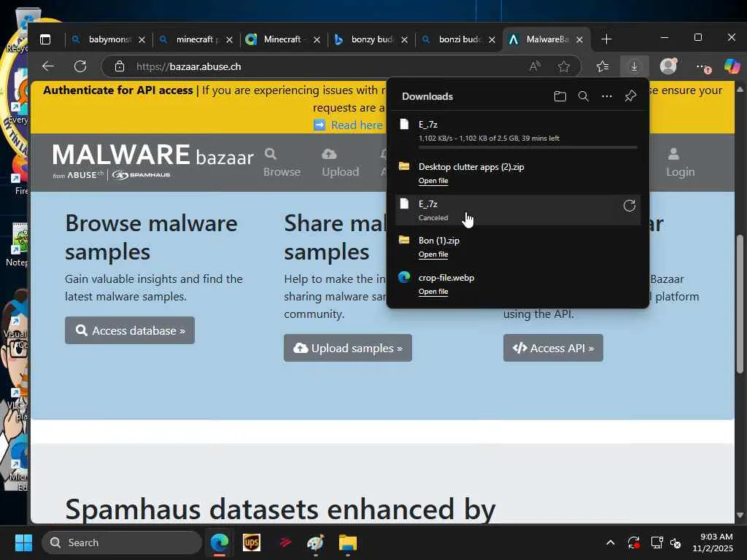Refresh the page with reload icon
Image resolution: width=747 pixels, height=560 pixels.
click(x=80, y=66)
